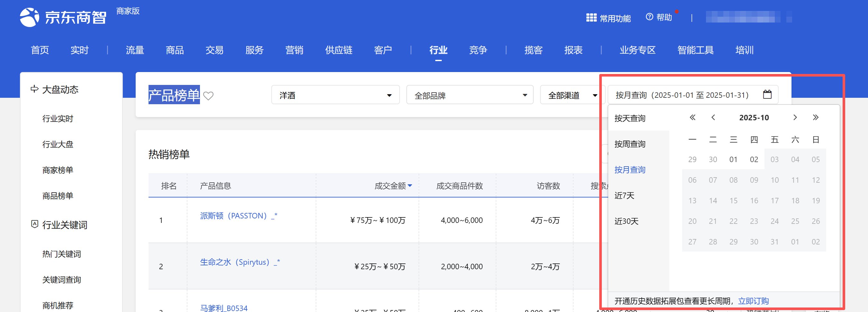This screenshot has width=868, height=312.
Task: Open the 智能工具 tab
Action: pyautogui.click(x=695, y=50)
